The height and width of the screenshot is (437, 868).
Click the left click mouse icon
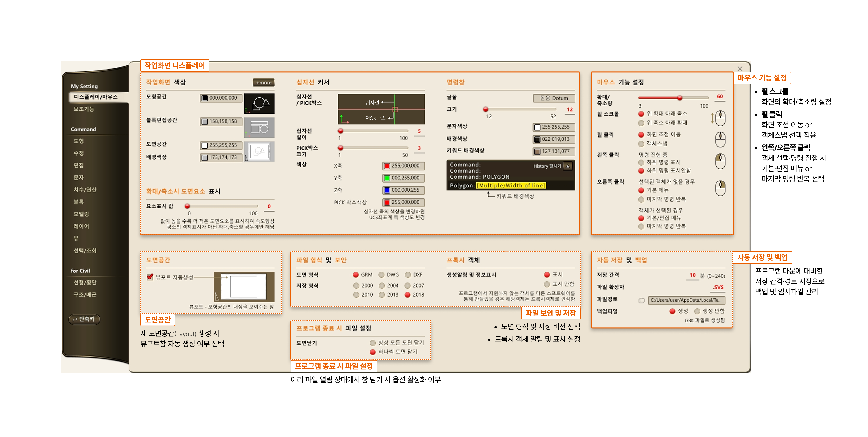720,161
